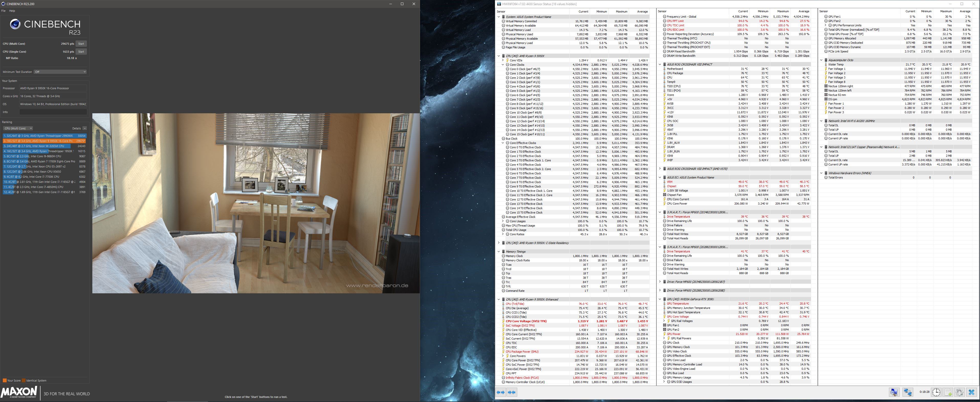Click expand-columns arrows icon in HWiNFO toolbar
This screenshot has height=402, width=980.
click(501, 392)
